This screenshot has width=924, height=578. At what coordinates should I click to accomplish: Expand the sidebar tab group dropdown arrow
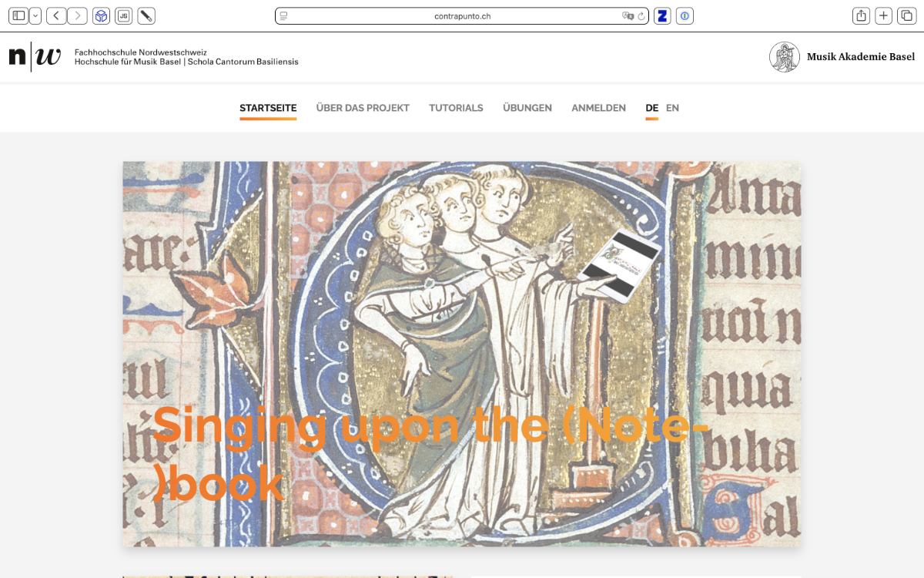(35, 15)
